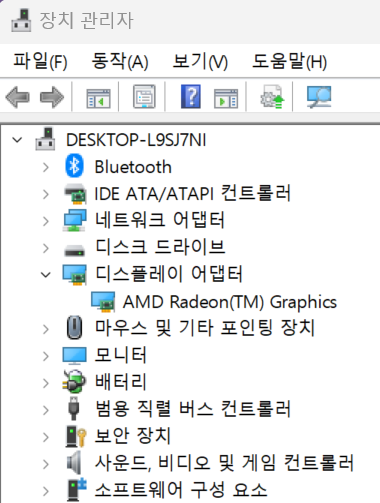Click the 네트워크 어댑터 network icon

coord(75,220)
